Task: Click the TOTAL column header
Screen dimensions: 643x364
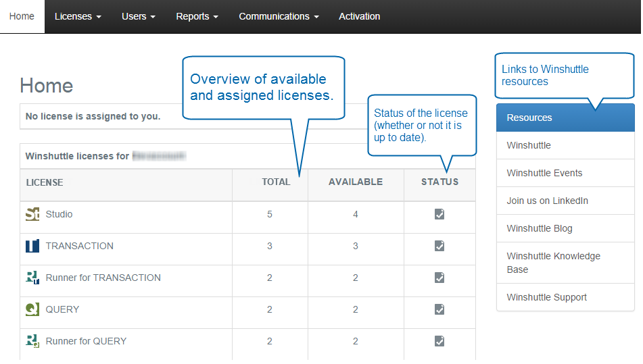Action: click(276, 182)
